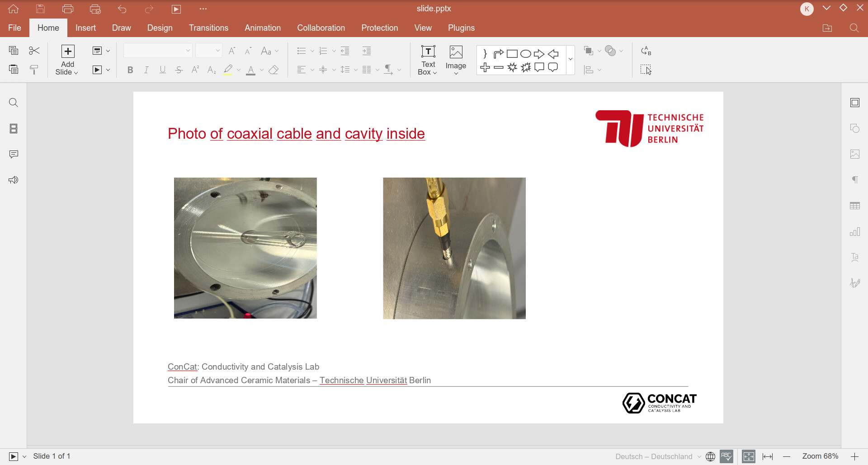Toggle spell checking in status bar
This screenshot has width=868, height=465.
(x=726, y=456)
